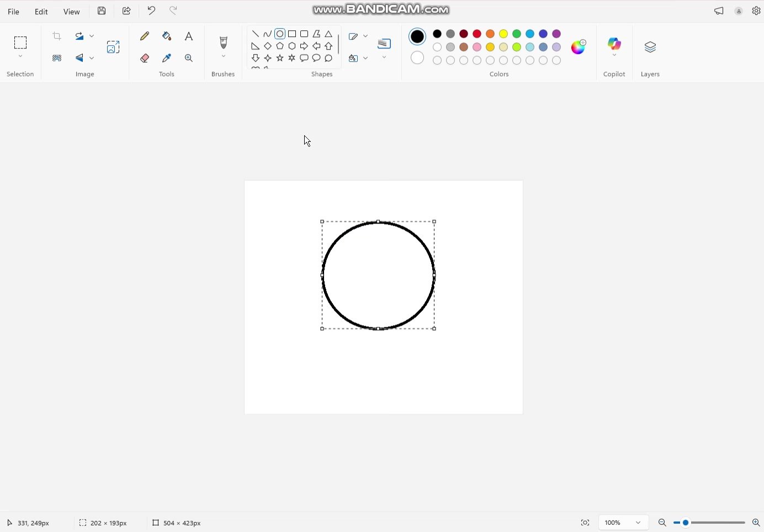Select the rectangle shape
Screen dimensions: 764x532
click(x=292, y=34)
